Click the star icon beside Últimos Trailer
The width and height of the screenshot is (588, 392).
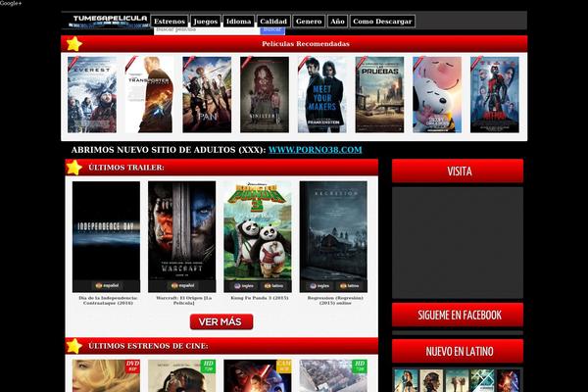pos(73,168)
